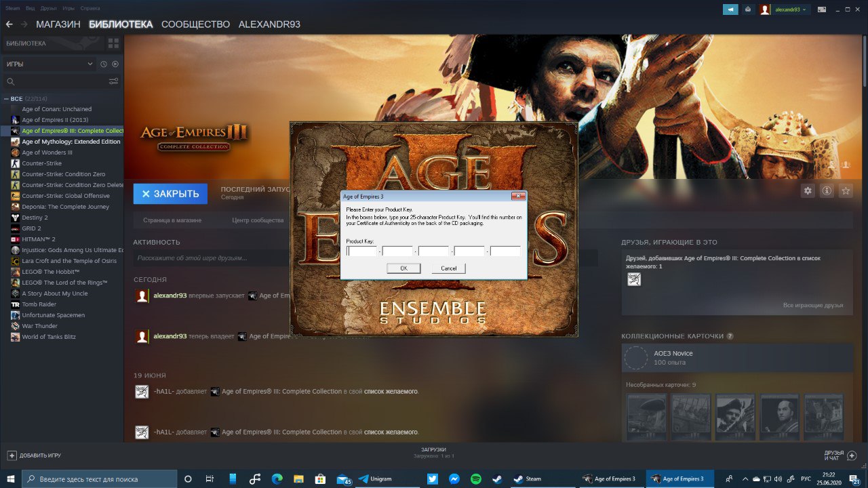Open Microsoft Edge from the taskbar
The image size is (868, 488).
click(277, 479)
